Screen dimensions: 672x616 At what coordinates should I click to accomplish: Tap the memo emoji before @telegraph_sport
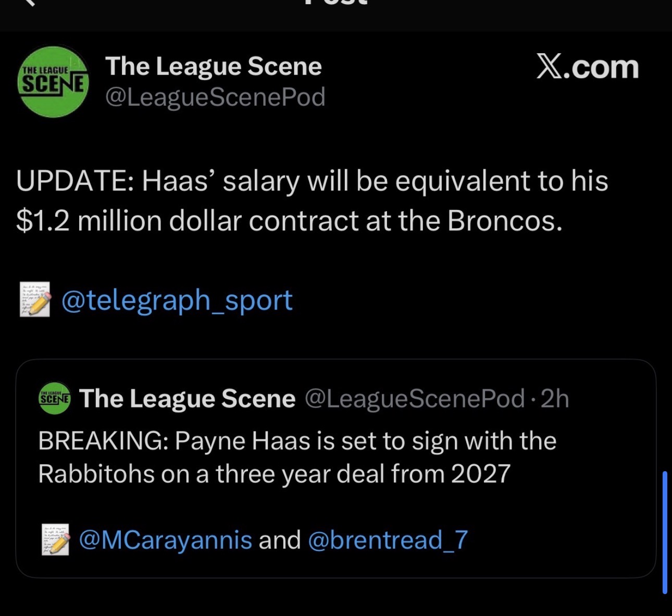click(x=35, y=300)
